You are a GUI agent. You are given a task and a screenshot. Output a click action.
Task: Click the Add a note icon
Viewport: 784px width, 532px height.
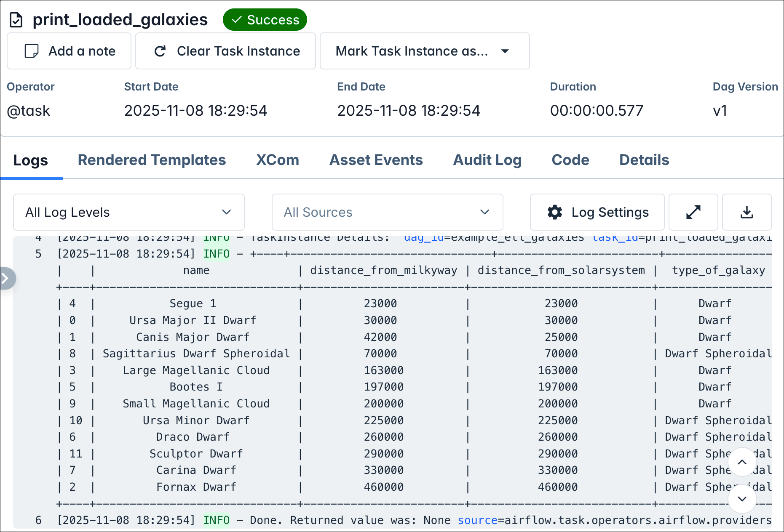(30, 51)
